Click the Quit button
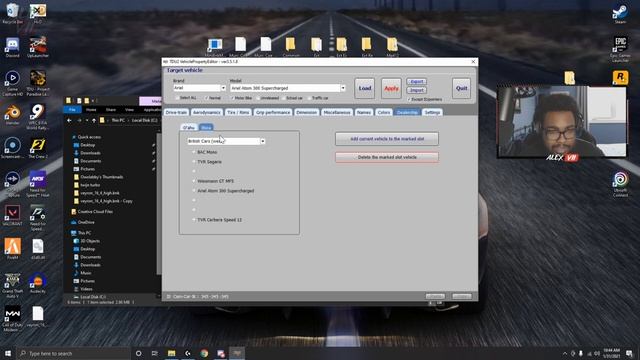Image resolution: width=640 pixels, height=360 pixels. [x=462, y=88]
